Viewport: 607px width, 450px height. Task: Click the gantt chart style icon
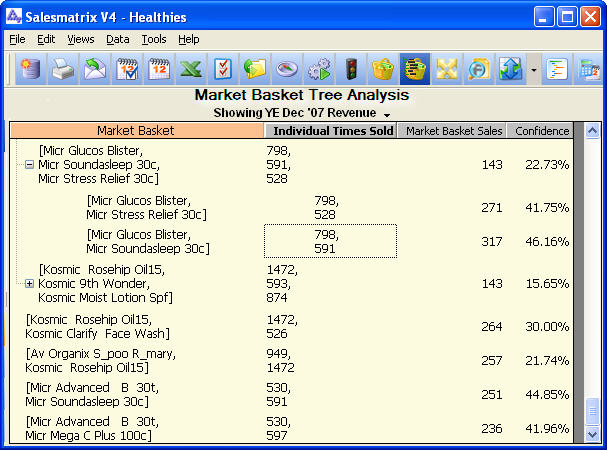point(557,69)
